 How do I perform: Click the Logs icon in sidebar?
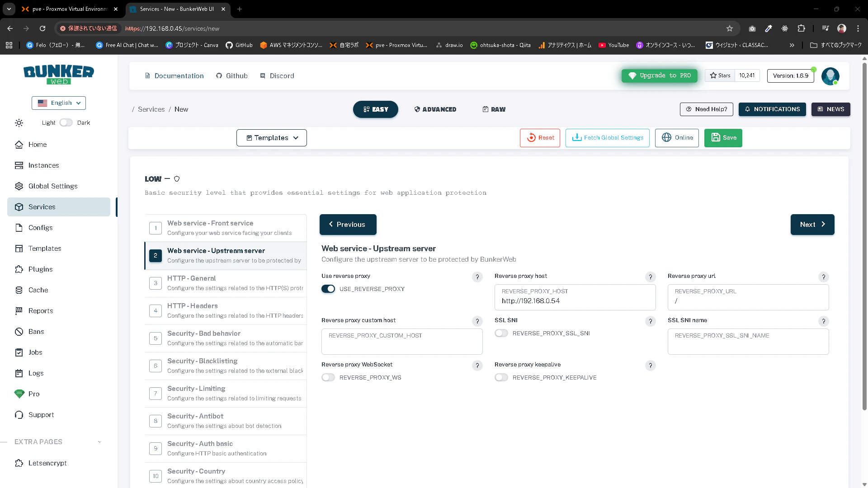tap(19, 373)
